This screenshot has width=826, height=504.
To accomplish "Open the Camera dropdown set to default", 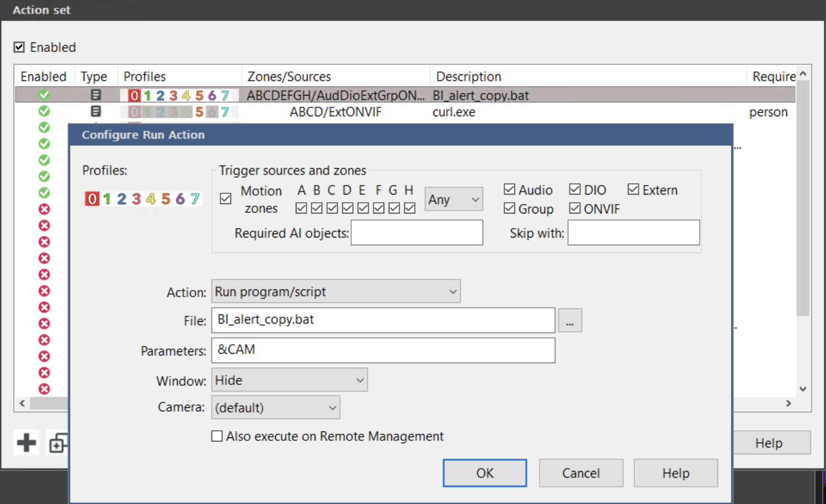I will click(276, 408).
